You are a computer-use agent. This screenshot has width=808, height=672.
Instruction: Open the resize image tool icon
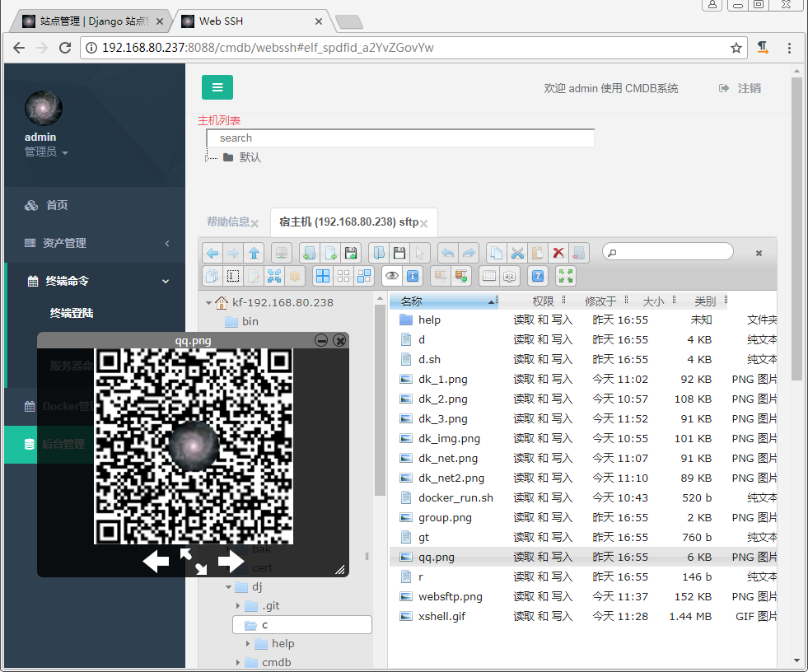tap(274, 276)
